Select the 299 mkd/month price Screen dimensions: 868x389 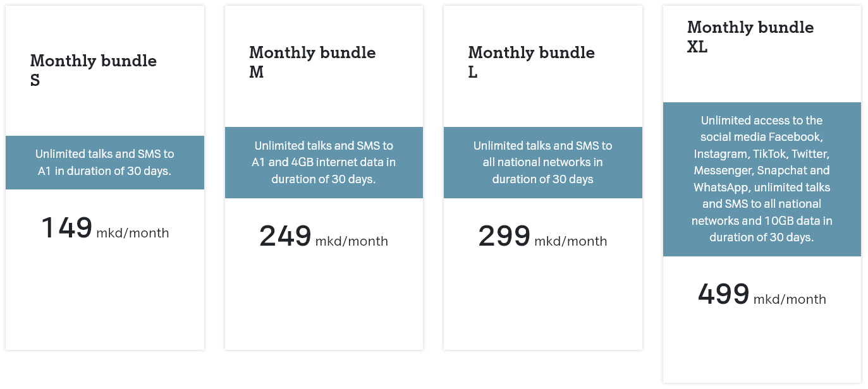point(542,236)
